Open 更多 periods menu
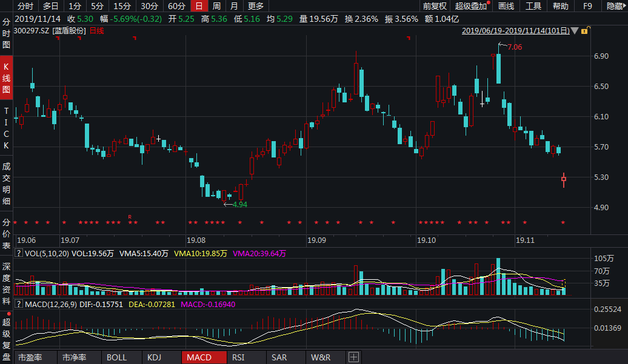Image resolution: width=628 pixels, height=364 pixels. pyautogui.click(x=256, y=6)
